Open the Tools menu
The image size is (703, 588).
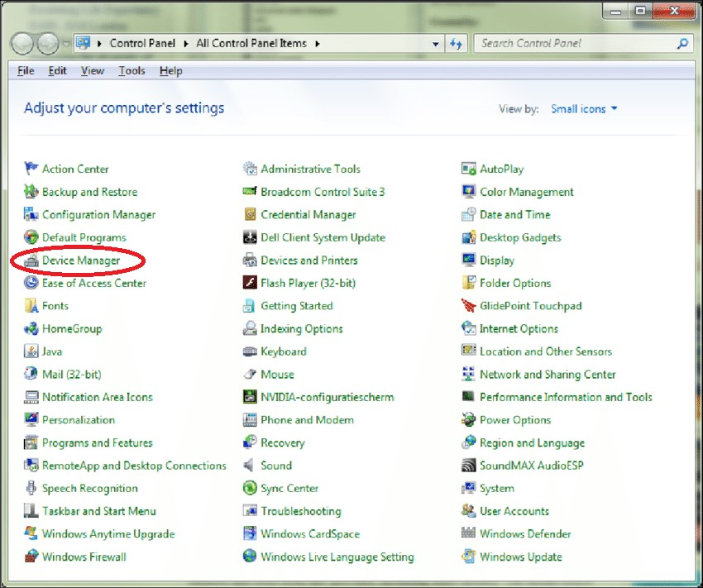pos(132,71)
